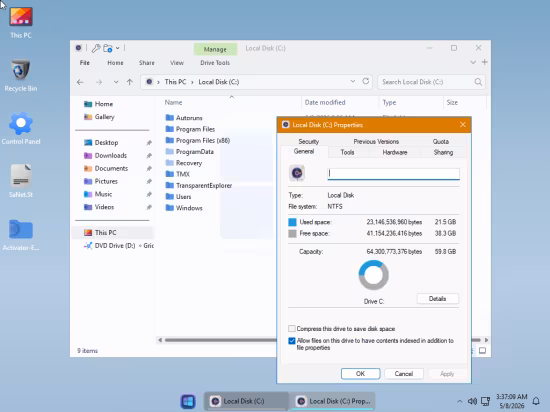
Task: Sort files by the Type column header
Action: click(x=389, y=102)
